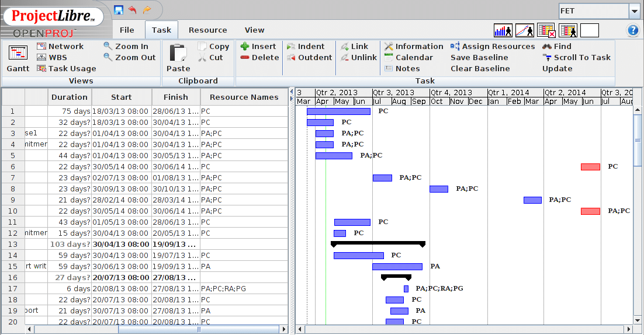Link the selected tasks
644x335 pixels.
click(x=354, y=46)
